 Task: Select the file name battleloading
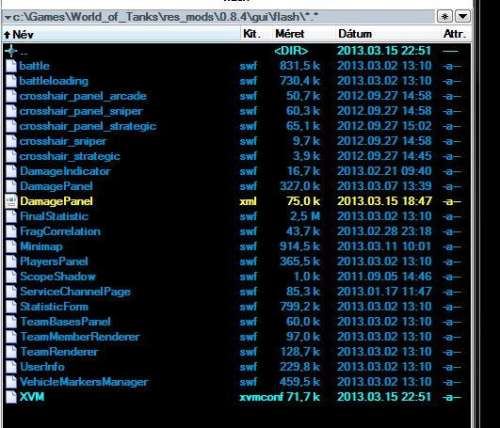[x=54, y=81]
